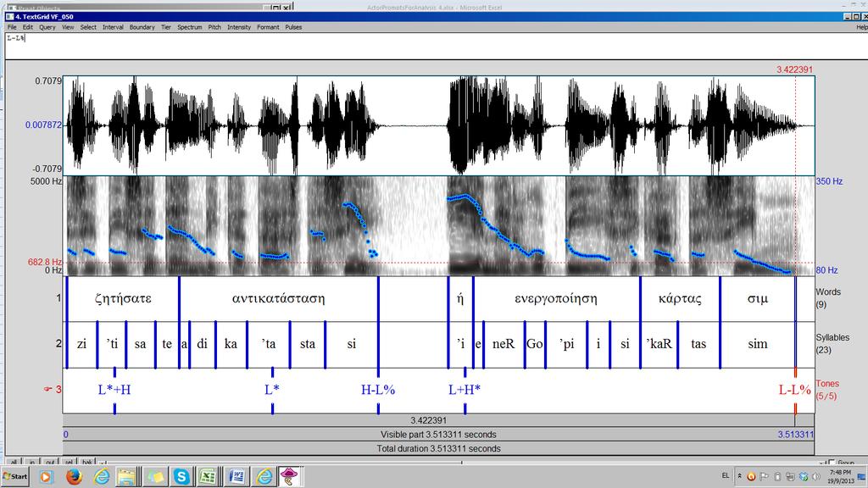Click the 'all' zoom button
The height and width of the screenshot is (488, 868).
[x=14, y=462]
